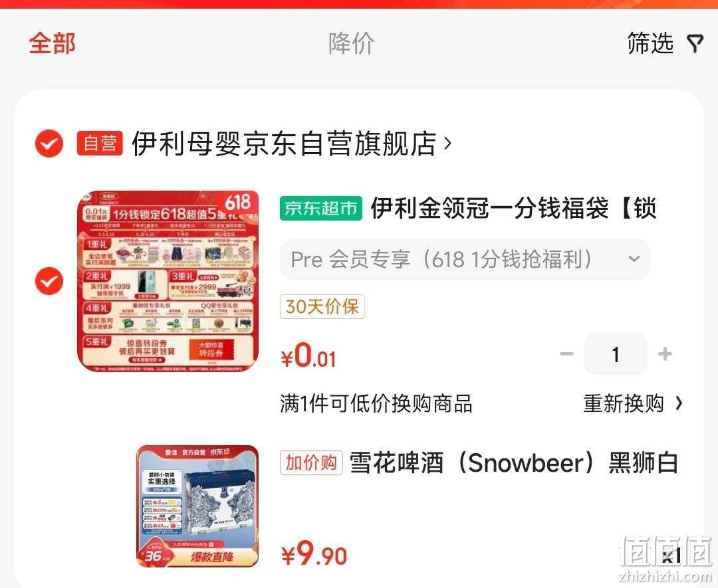Expand the Pre 会员专享 option dropdown
718x588 pixels.
(465, 260)
